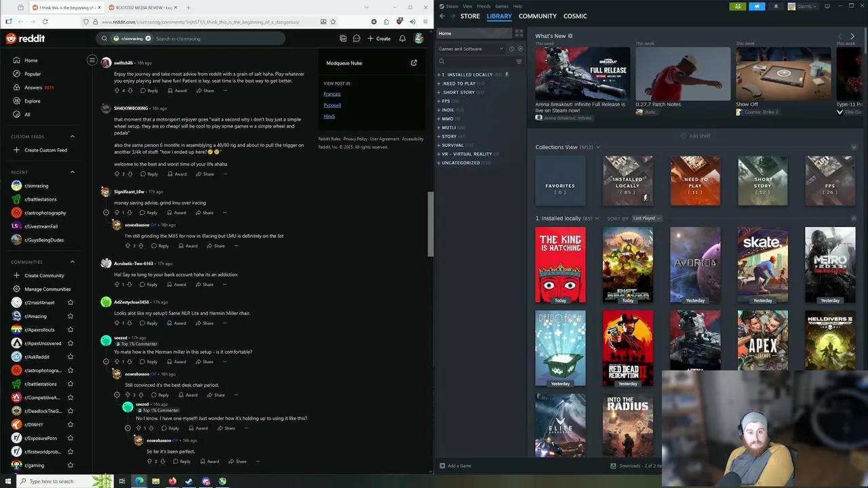This screenshot has height=488, width=868.
Task: Favorite r/battlestations community with its star
Action: pyautogui.click(x=71, y=384)
